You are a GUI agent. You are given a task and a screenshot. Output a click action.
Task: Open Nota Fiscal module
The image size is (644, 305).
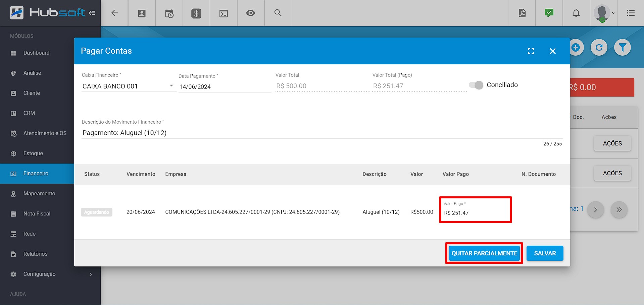[37, 214]
